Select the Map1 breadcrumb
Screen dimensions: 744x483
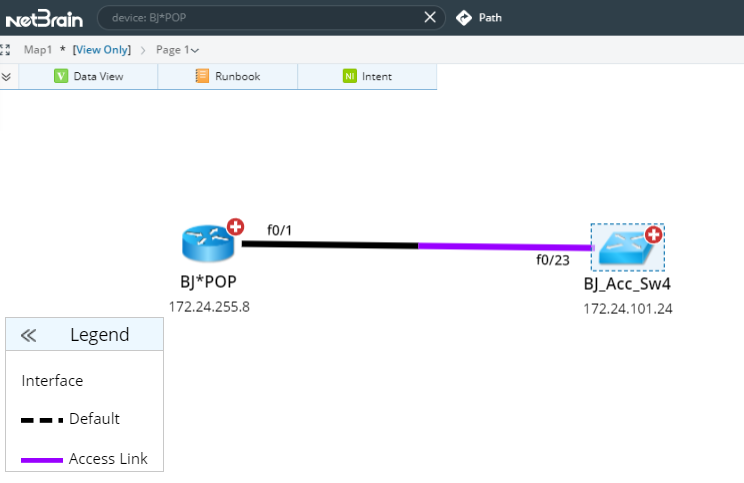click(37, 50)
